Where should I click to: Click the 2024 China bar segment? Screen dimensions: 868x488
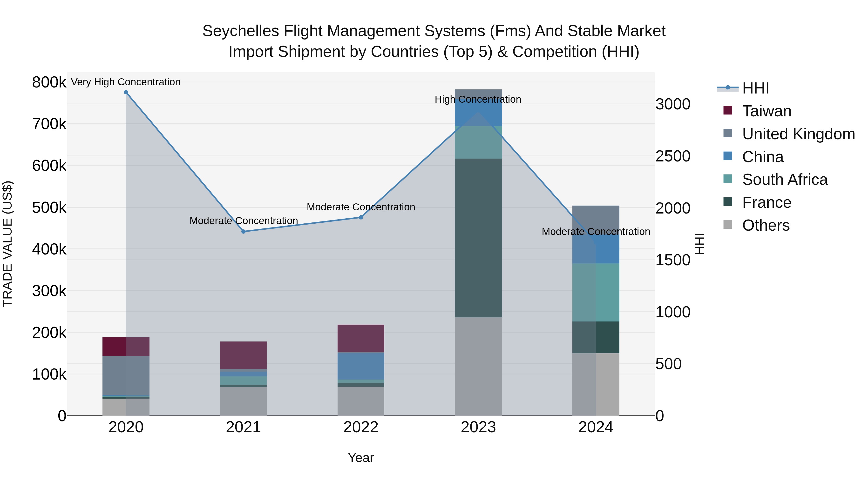[596, 249]
